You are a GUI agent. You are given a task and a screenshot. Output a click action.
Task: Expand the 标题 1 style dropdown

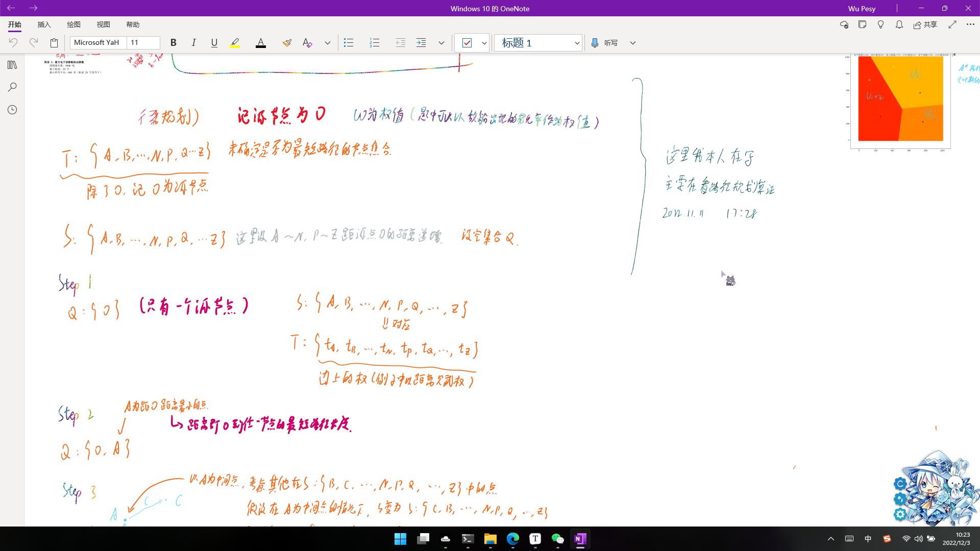tap(577, 43)
